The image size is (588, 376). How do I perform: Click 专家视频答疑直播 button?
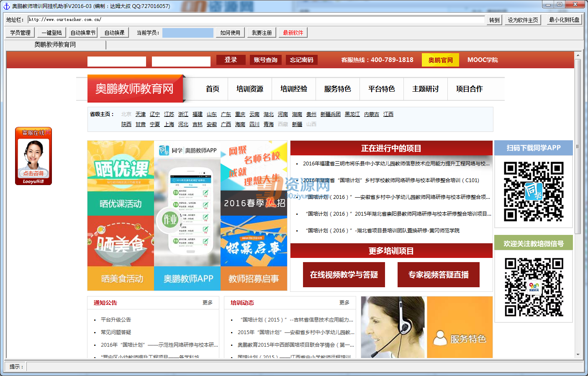(439, 275)
